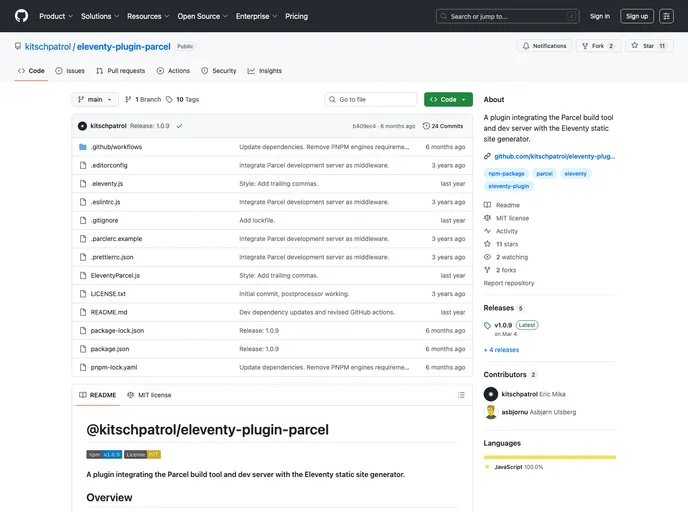Open 2 watching in About sidebar
Image resolution: width=688 pixels, height=512 pixels.
[506, 257]
